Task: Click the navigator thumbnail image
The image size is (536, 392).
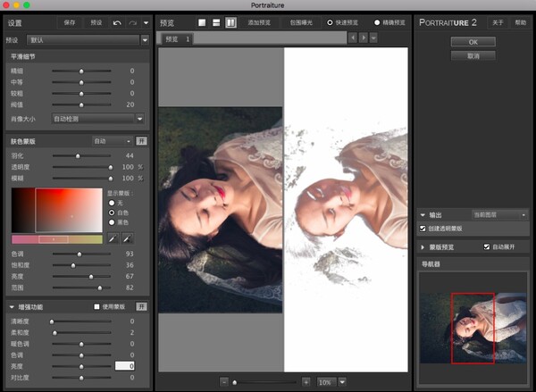Action: [473, 328]
